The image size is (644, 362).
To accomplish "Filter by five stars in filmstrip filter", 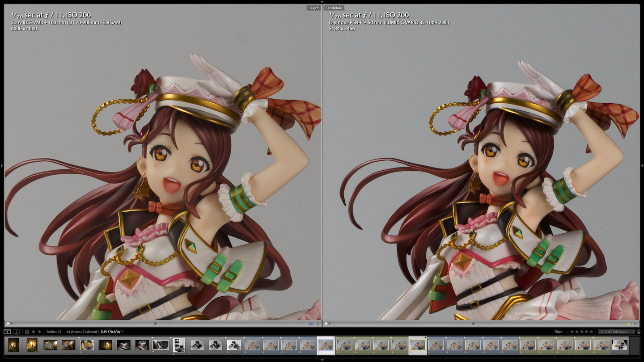I will [x=591, y=332].
